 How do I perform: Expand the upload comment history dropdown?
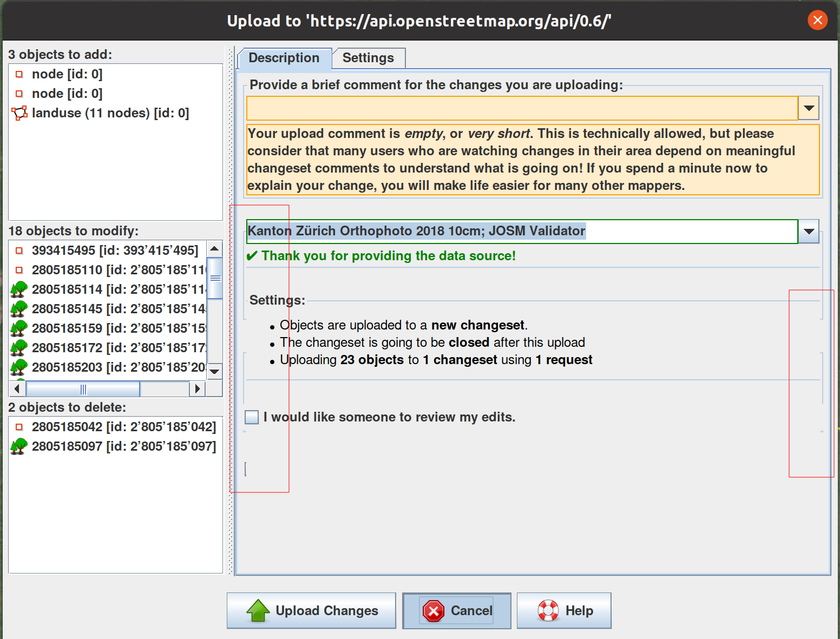[809, 108]
